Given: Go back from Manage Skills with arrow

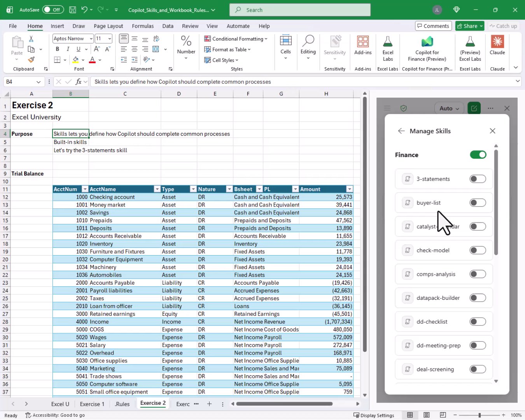Looking at the screenshot, I should pos(401,131).
